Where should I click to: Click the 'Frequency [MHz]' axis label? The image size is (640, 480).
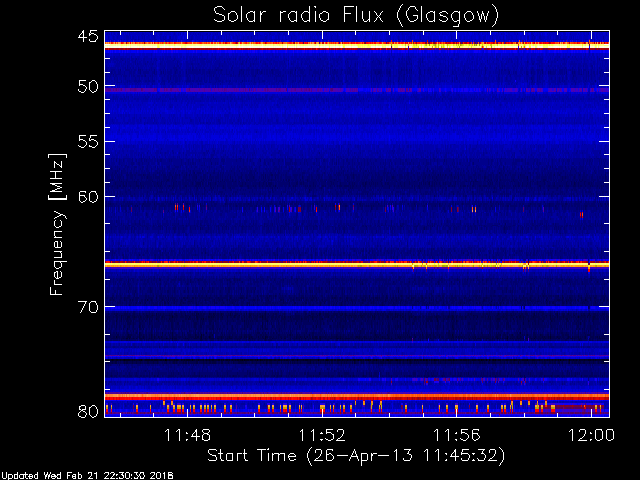pos(57,224)
